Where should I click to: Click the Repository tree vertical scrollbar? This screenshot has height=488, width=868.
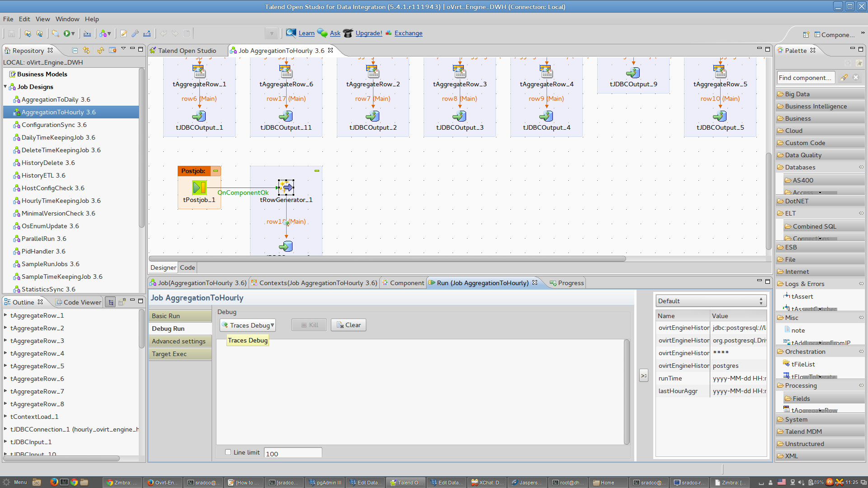pos(142,148)
